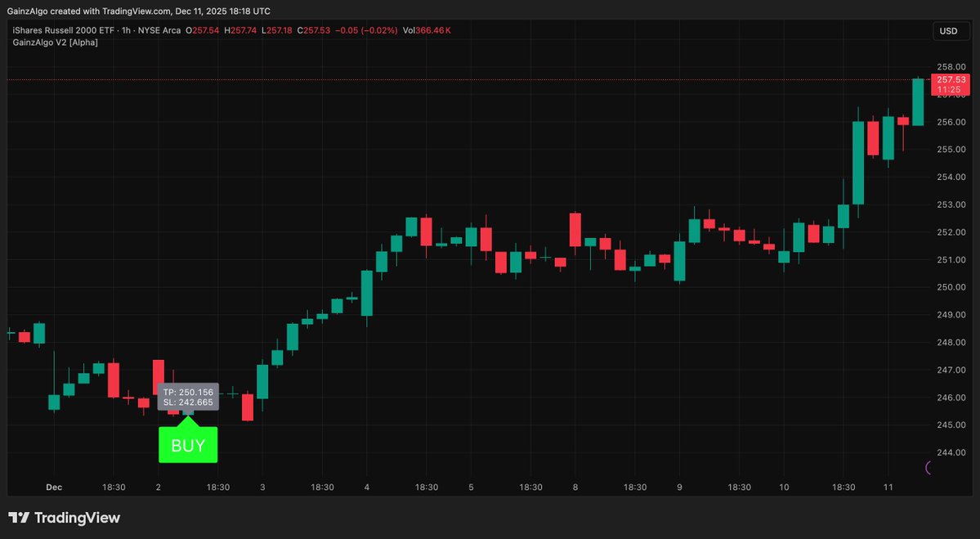The height and width of the screenshot is (539, 980).
Task: Click the 18:30 timestamp on the time axis
Action: pos(114,487)
